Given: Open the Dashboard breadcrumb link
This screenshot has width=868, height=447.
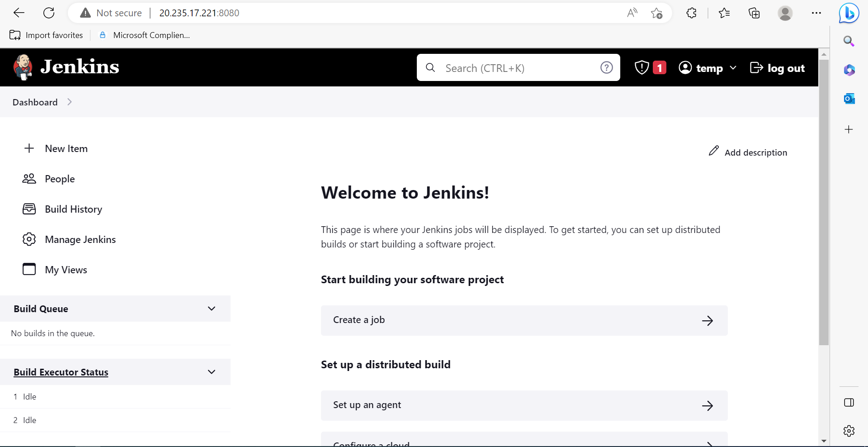Looking at the screenshot, I should pos(34,102).
